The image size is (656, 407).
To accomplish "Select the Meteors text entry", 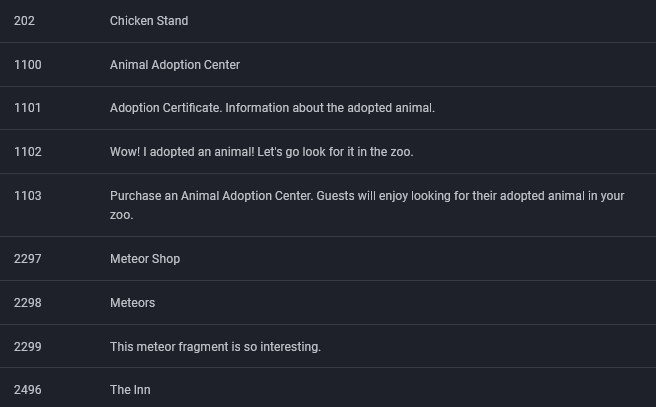I will tap(132, 303).
